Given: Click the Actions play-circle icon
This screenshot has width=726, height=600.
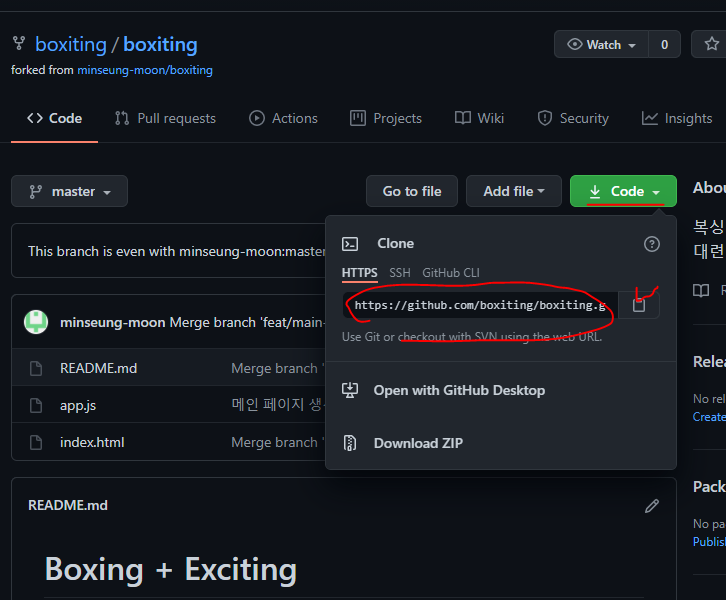Looking at the screenshot, I should click(257, 119).
